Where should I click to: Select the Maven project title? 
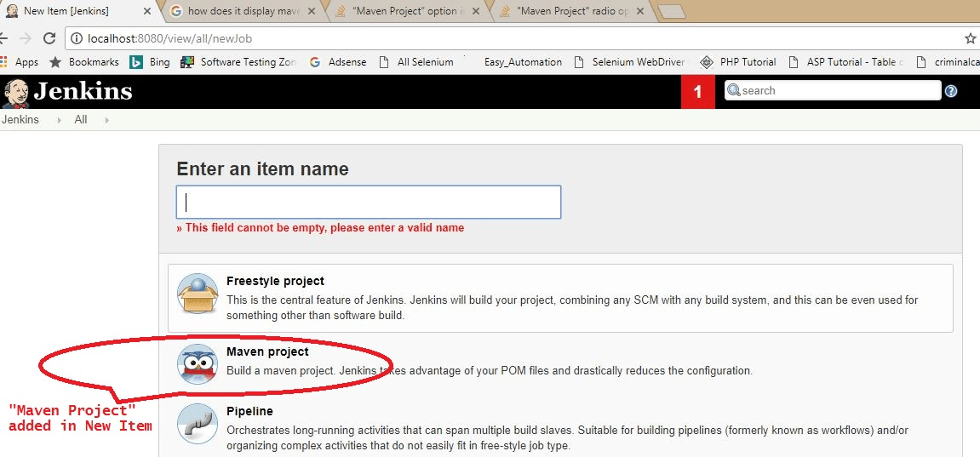point(267,352)
